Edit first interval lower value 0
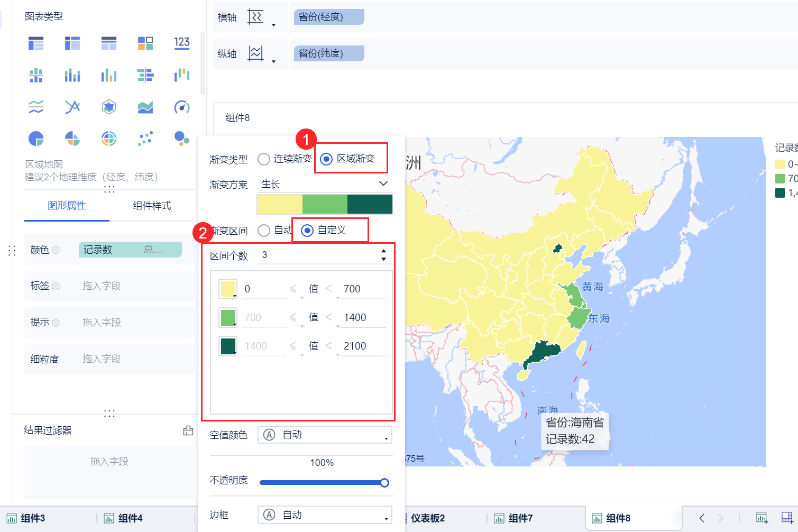This screenshot has width=798, height=532. (264, 289)
